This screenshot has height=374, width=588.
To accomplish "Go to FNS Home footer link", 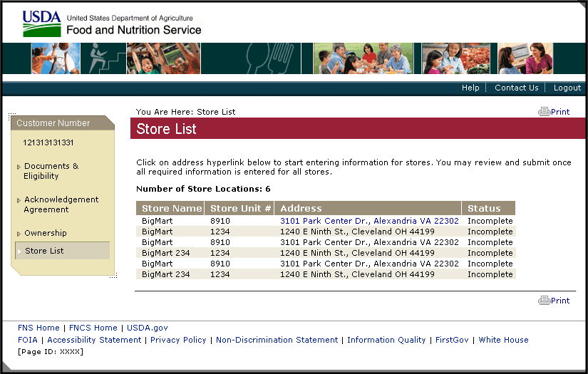I will pyautogui.click(x=38, y=328).
